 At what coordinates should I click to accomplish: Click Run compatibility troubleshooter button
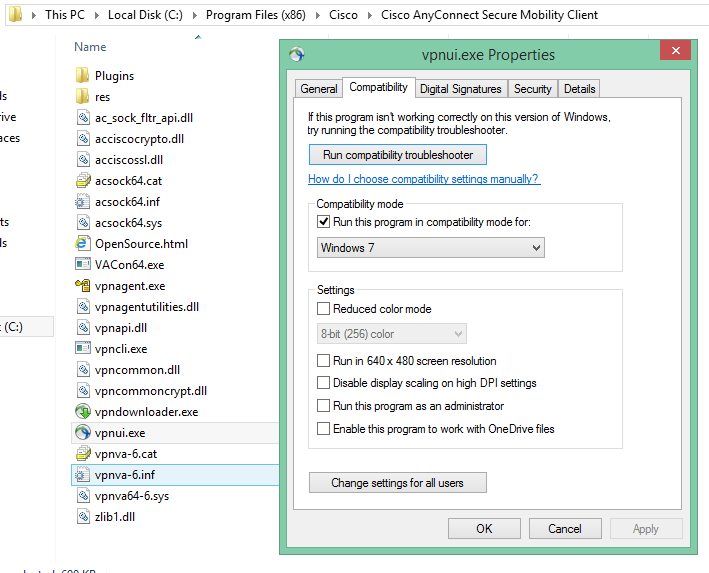pyautogui.click(x=398, y=155)
